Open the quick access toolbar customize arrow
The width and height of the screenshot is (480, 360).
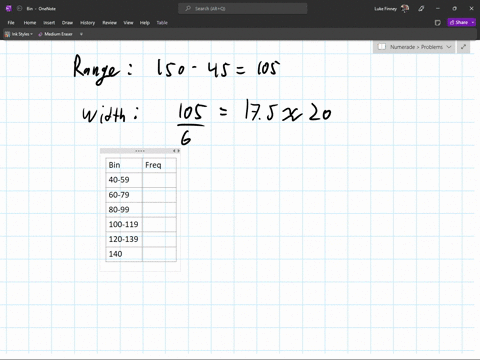[x=81, y=34]
